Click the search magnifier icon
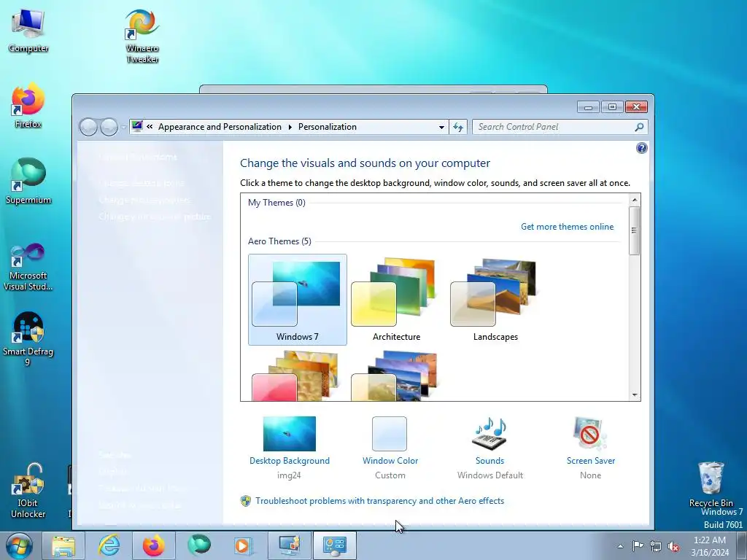Image resolution: width=747 pixels, height=560 pixels. pos(639,127)
